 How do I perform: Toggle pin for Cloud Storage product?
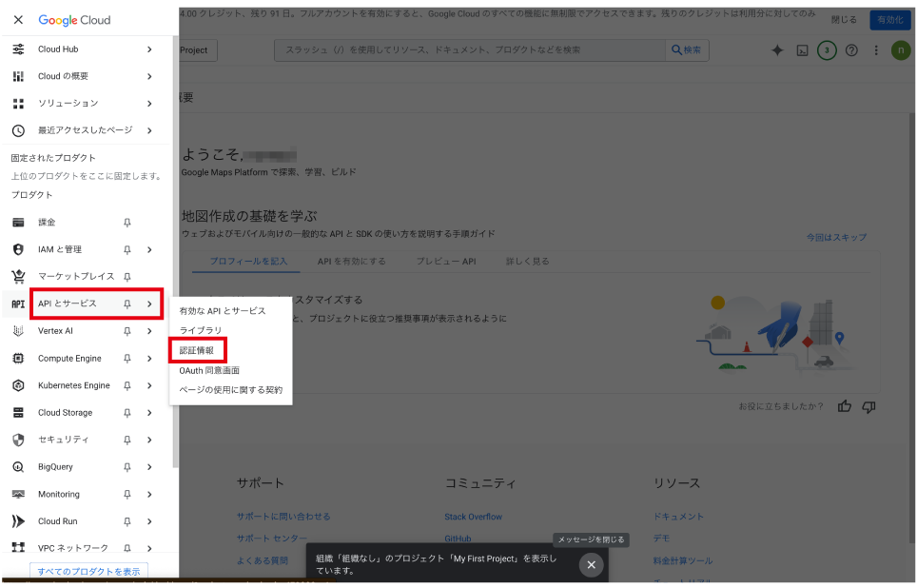pyautogui.click(x=127, y=413)
